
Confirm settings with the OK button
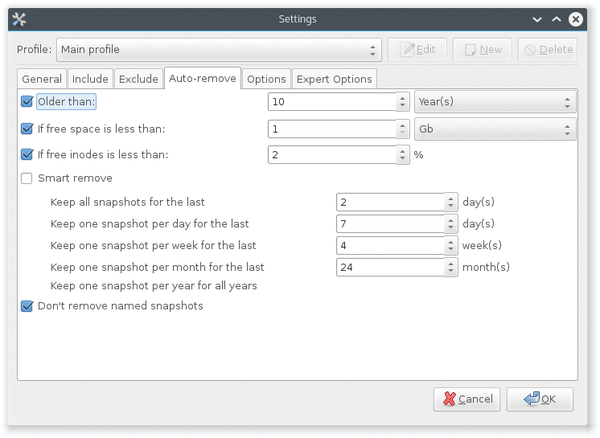coord(540,399)
